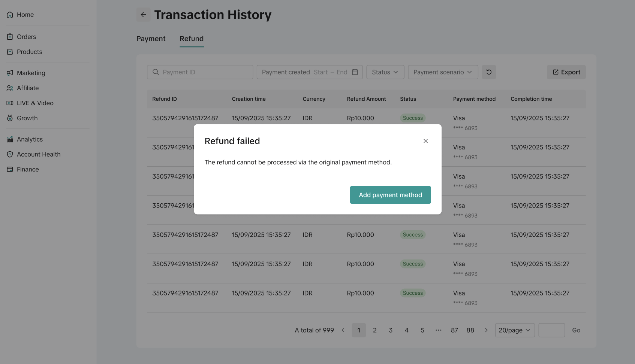Image resolution: width=635 pixels, height=364 pixels.
Task: Expand the Status filter dropdown
Action: point(385,72)
